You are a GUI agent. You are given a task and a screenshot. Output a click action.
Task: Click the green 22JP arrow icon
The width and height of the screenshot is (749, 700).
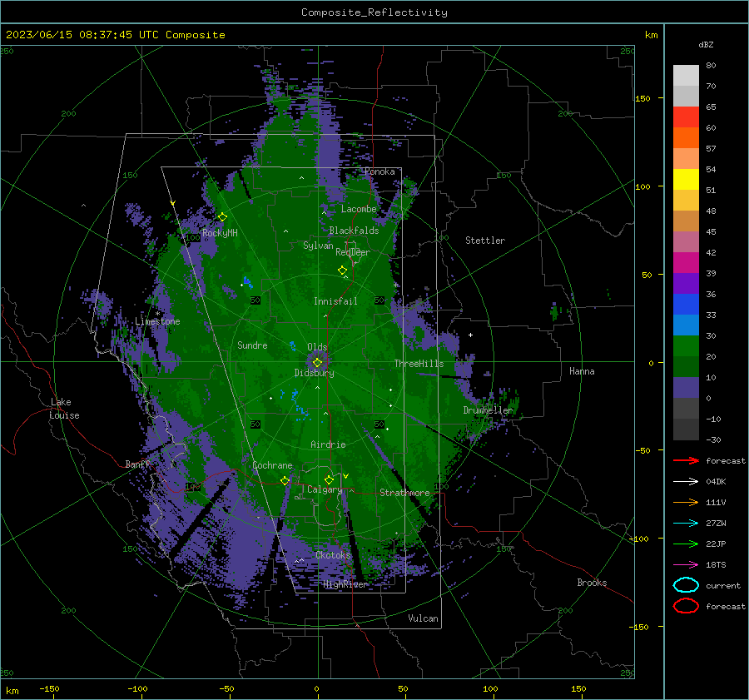[686, 544]
